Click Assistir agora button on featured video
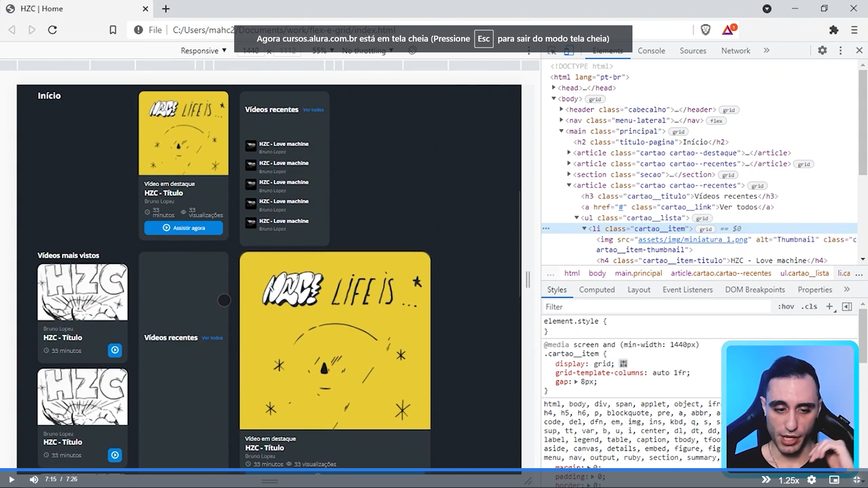Viewport: 868px width, 488px height. point(184,228)
